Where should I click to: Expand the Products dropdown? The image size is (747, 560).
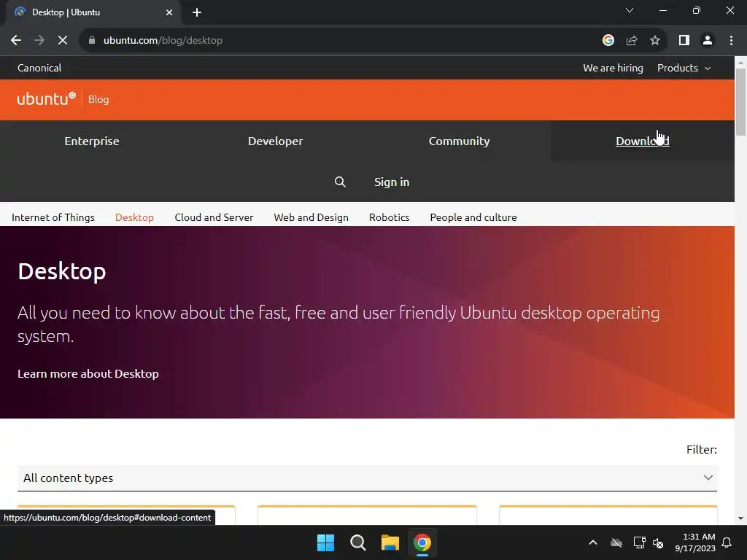click(x=684, y=68)
